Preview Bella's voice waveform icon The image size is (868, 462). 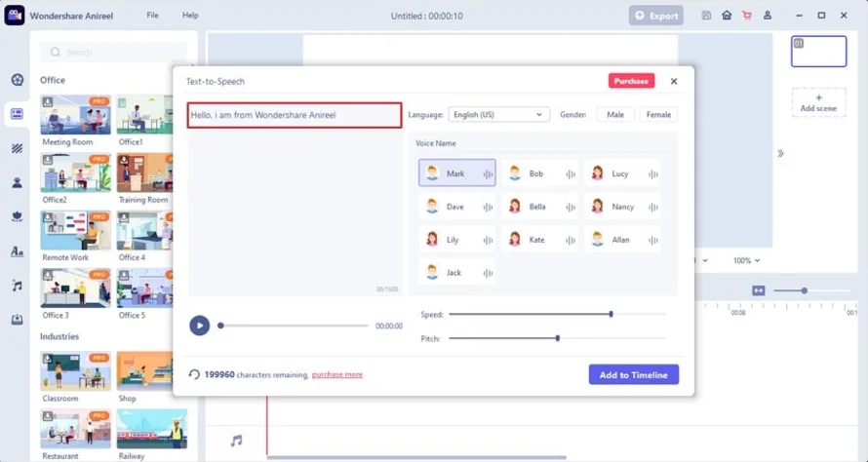571,207
